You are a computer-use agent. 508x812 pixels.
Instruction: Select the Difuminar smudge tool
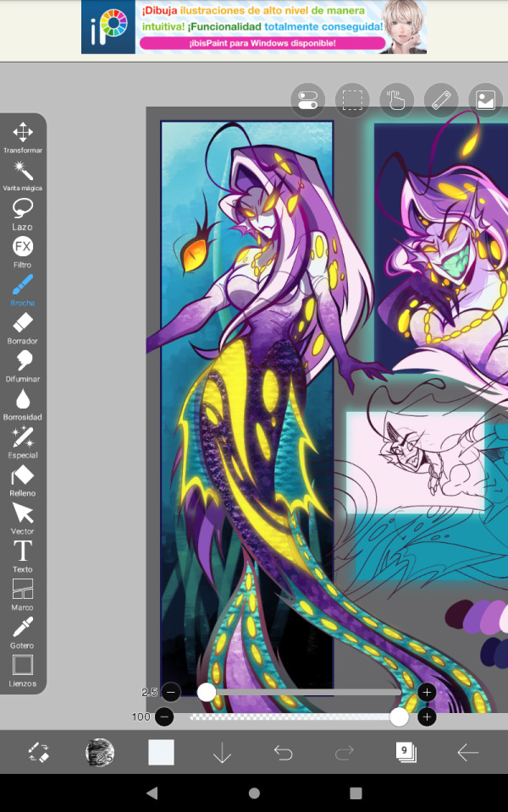(x=23, y=366)
